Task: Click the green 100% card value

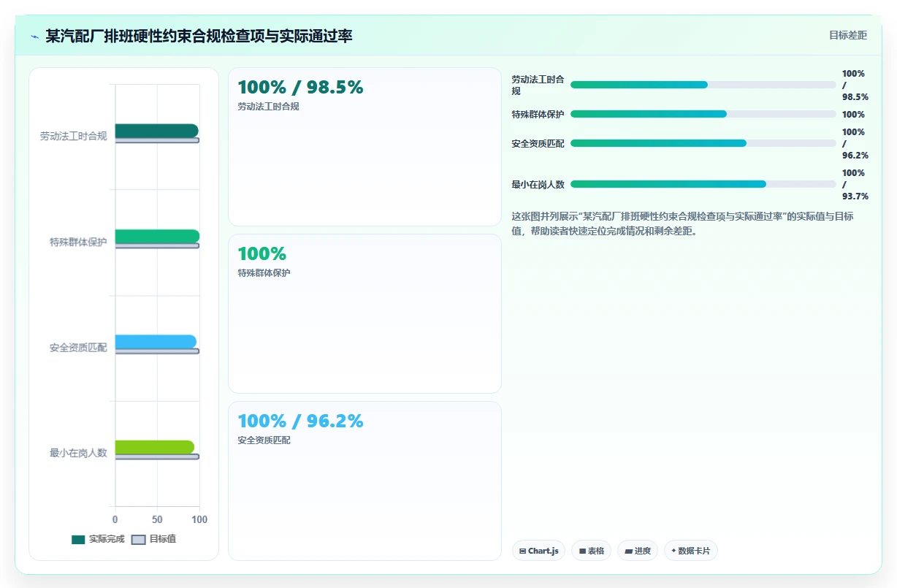Action: click(x=262, y=254)
